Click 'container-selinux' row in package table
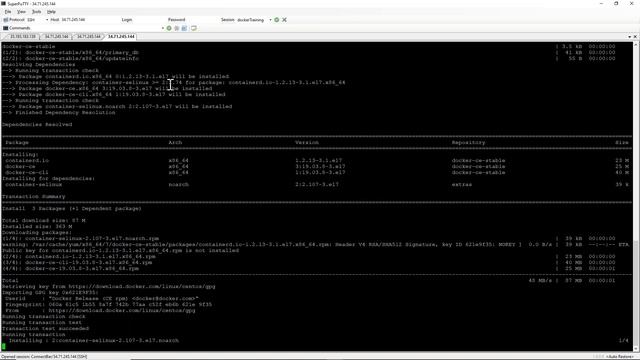This screenshot has width=640, height=360. coord(317,184)
